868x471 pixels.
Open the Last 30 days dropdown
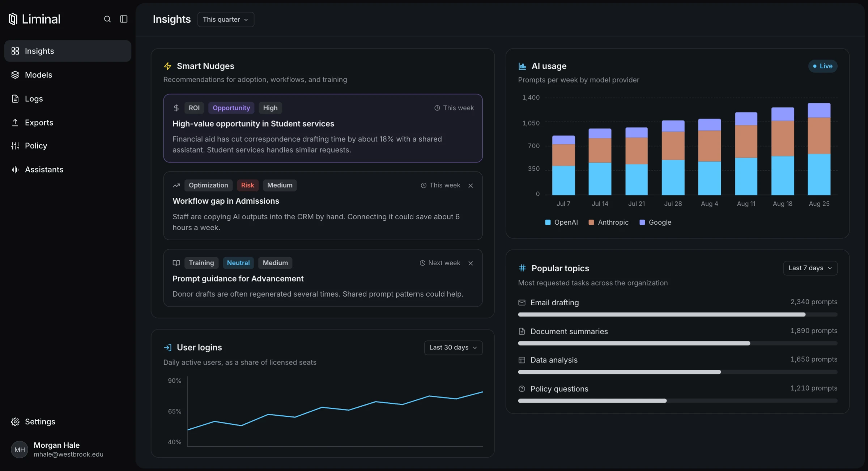tap(453, 348)
